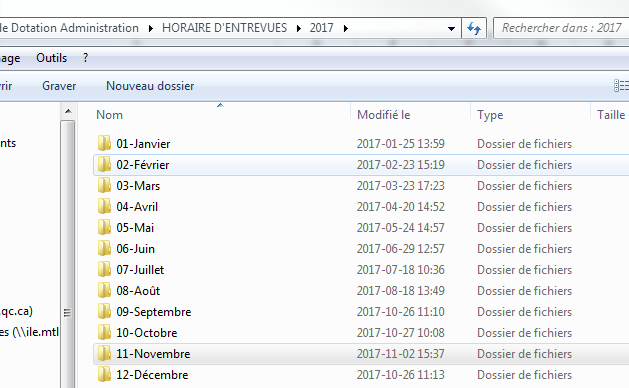Select the 07-Juillet folder name
629x388 pixels.
[140, 270]
